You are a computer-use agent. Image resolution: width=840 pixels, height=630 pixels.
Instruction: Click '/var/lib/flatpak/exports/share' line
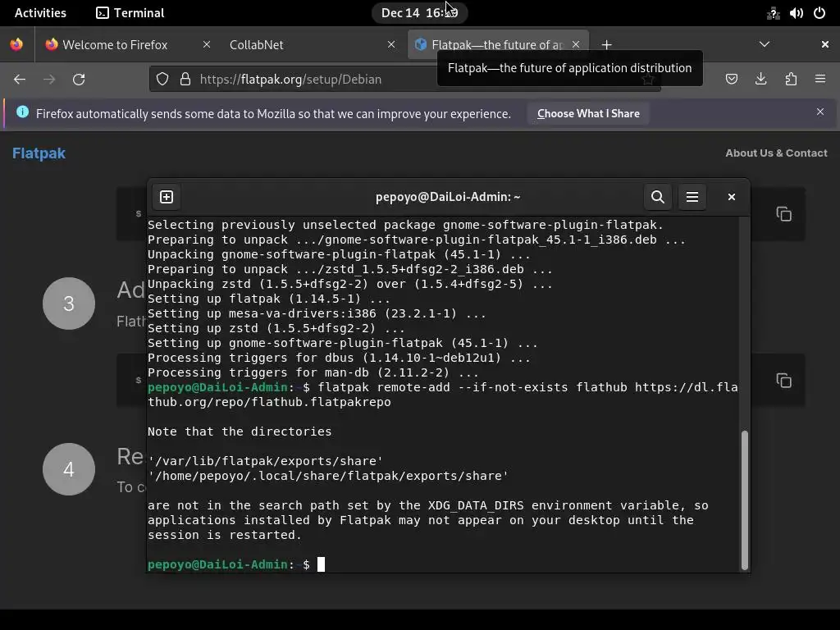click(266, 461)
